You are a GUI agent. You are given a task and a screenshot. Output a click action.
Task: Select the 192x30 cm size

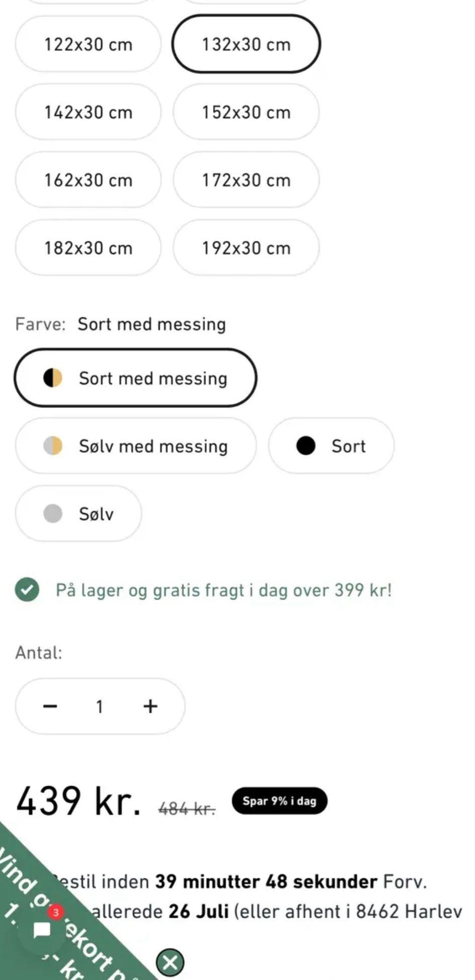[246, 248]
